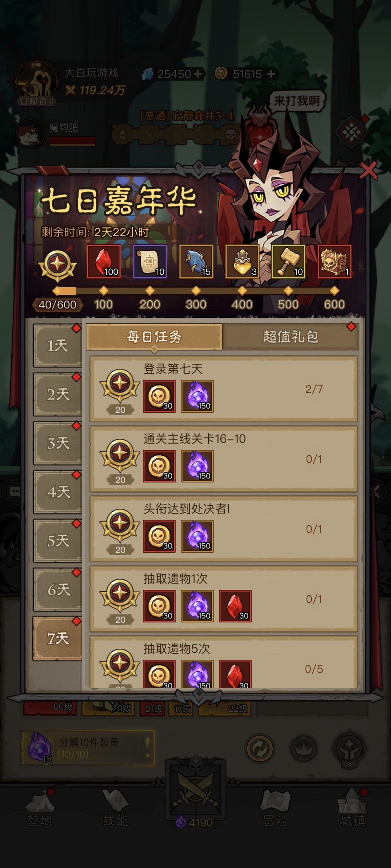Select the 5天 day tab
This screenshot has height=868, width=391.
pyautogui.click(x=58, y=541)
